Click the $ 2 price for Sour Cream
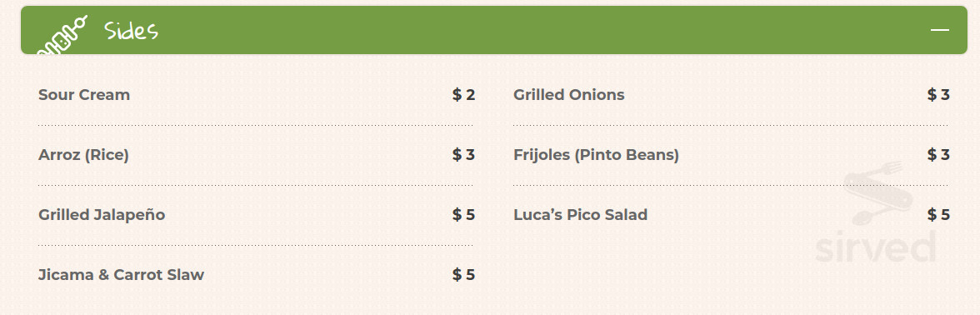This screenshot has height=315, width=980. (463, 95)
